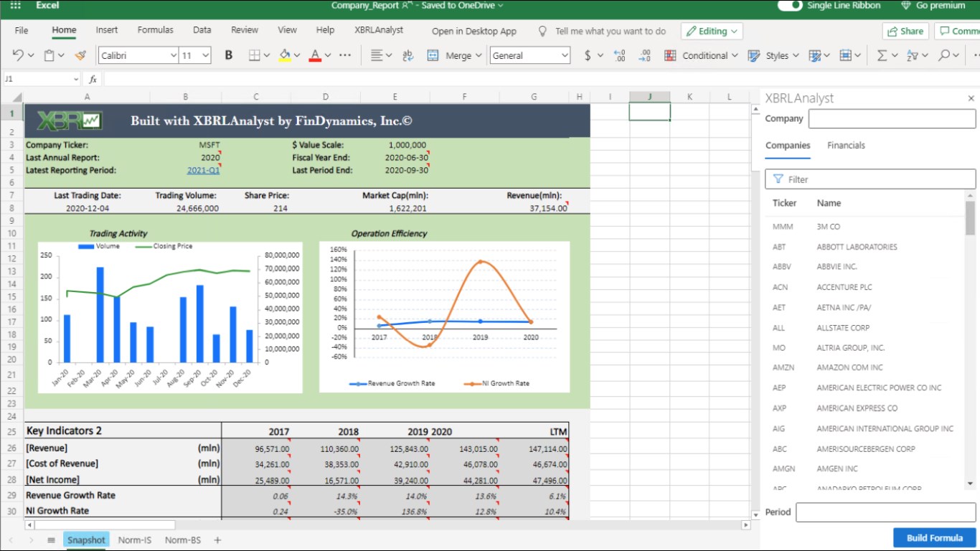Open the XBRLAnalyst ribbon tab
980x551 pixels.
(379, 30)
